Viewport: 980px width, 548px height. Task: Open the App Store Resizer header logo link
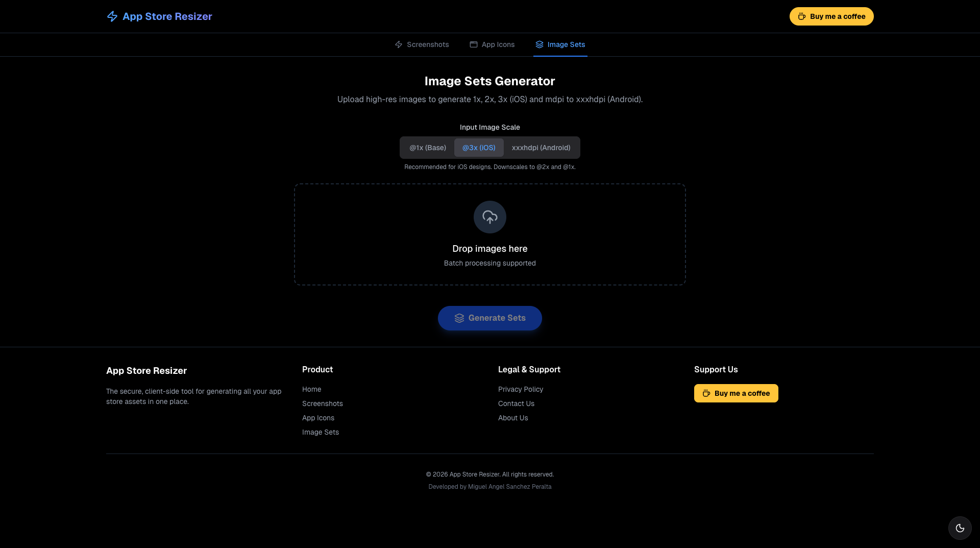(x=159, y=16)
